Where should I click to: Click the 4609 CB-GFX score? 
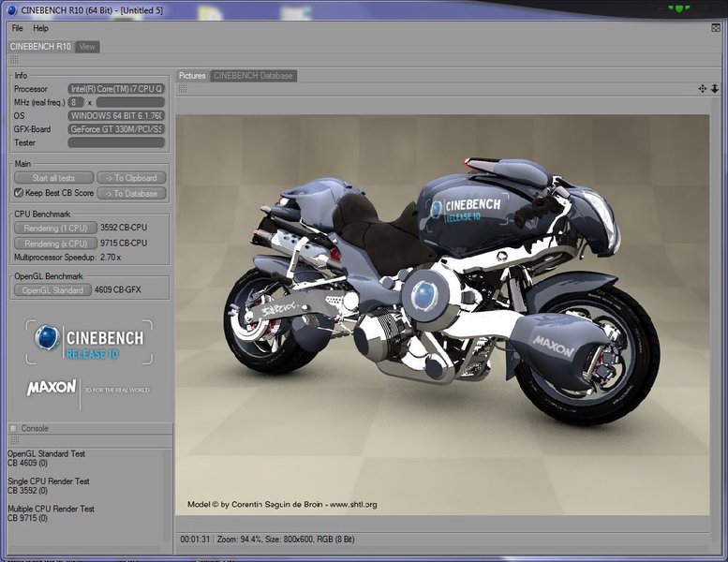[x=117, y=289]
